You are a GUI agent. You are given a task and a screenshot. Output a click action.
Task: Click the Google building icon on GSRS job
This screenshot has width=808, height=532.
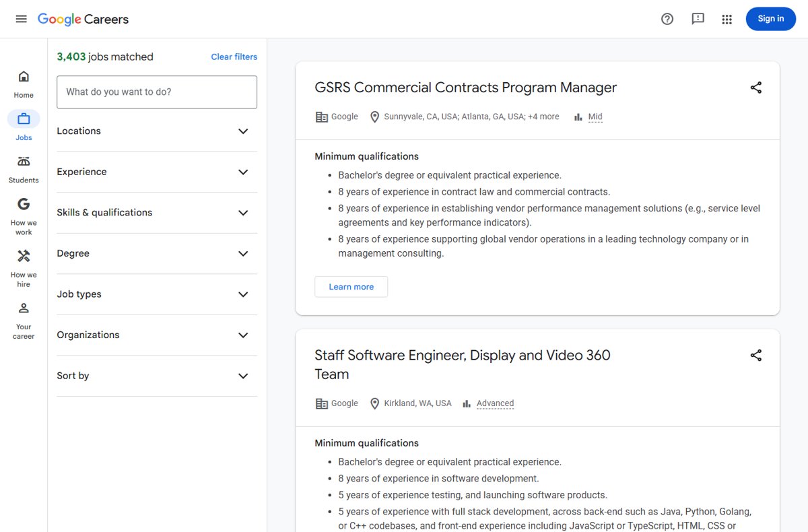[x=322, y=117]
